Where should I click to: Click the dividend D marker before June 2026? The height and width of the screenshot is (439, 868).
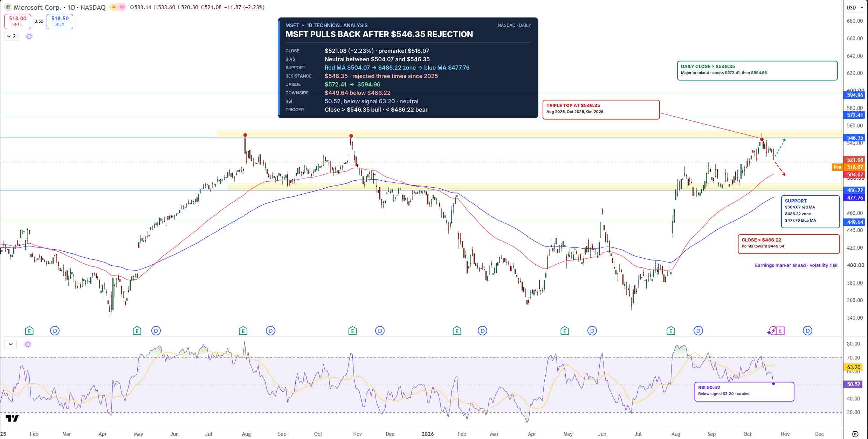pos(592,330)
